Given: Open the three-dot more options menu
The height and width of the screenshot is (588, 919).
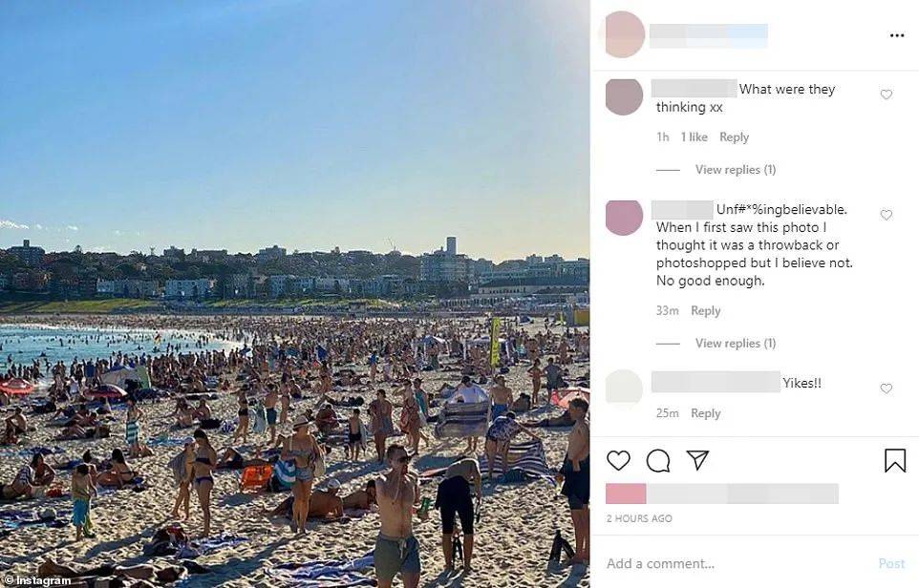Looking at the screenshot, I should pyautogui.click(x=897, y=35).
